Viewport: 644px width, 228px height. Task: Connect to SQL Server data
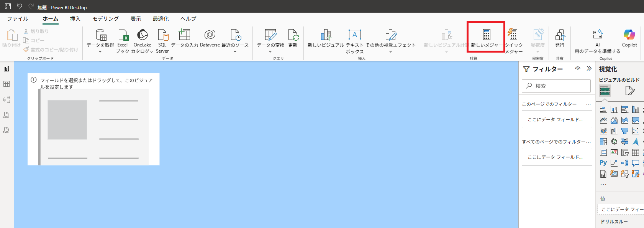coord(162,41)
